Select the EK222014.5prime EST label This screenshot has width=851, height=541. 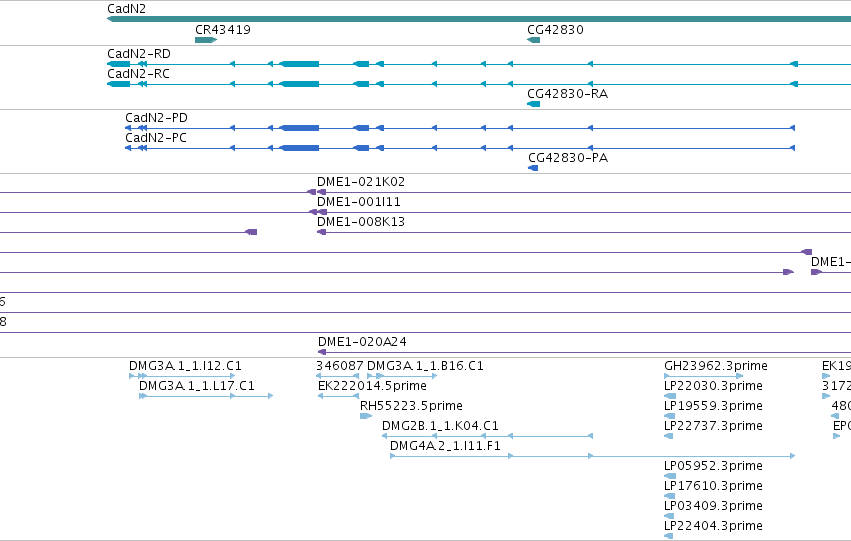(x=372, y=386)
